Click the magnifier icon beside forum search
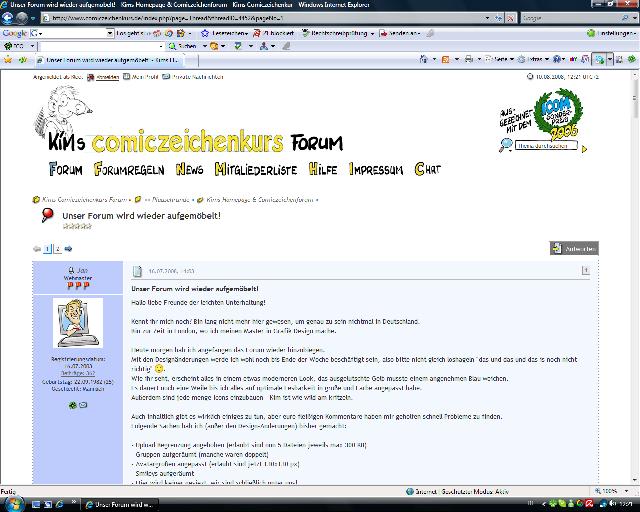Image resolution: width=640 pixels, height=512 pixels. click(x=508, y=145)
